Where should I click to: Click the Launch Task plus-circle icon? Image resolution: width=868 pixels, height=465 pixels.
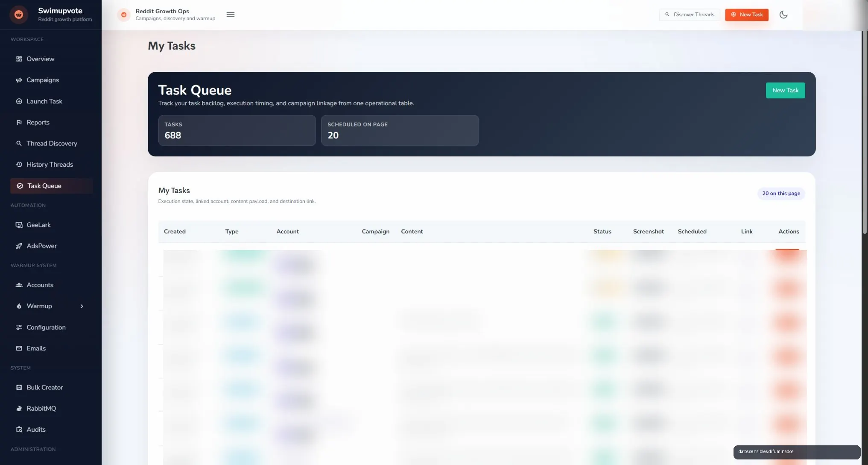click(x=19, y=101)
